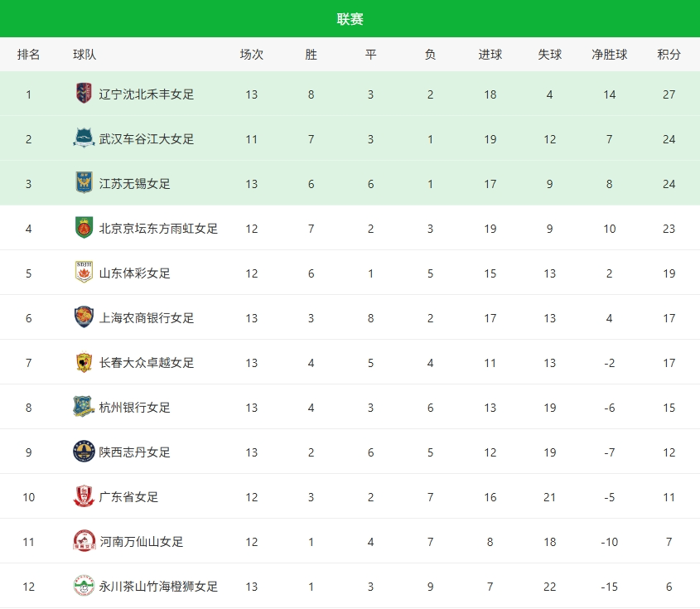Click the 辽宁沈北禾丰女足 team crest icon
The height and width of the screenshot is (609, 700).
pos(84,94)
